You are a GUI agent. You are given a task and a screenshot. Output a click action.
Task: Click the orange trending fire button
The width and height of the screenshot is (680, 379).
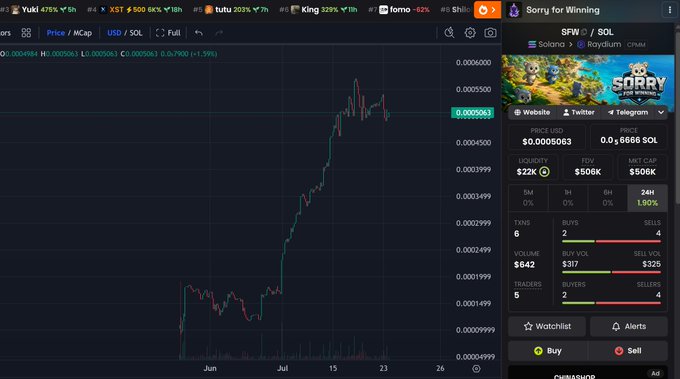point(487,10)
